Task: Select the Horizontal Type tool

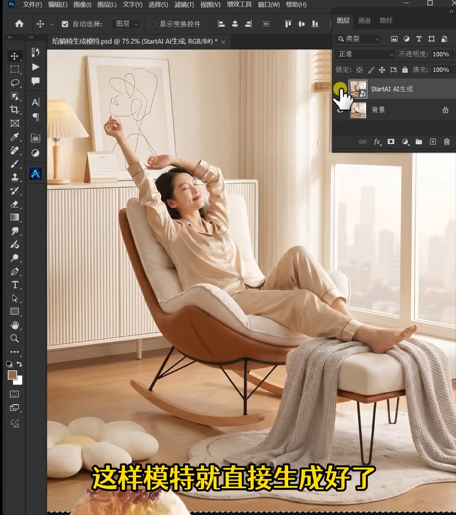Action: point(14,285)
